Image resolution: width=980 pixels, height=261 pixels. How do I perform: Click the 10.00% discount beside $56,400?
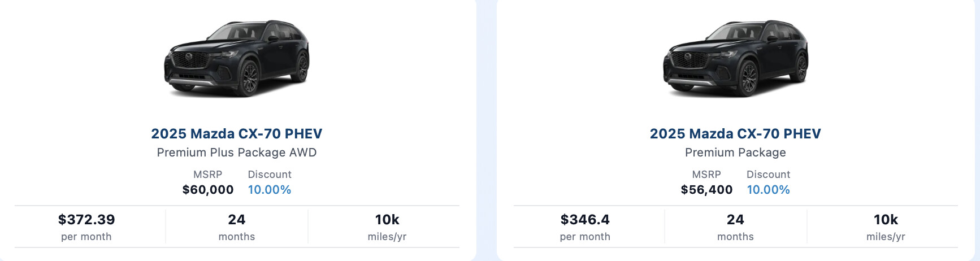[x=768, y=190]
